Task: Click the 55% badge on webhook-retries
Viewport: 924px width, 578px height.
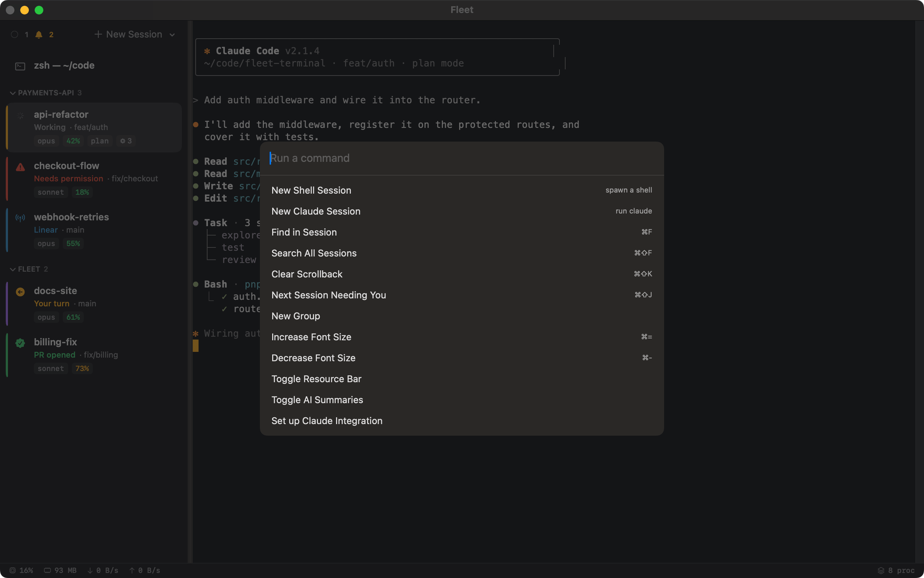Action: click(x=73, y=244)
